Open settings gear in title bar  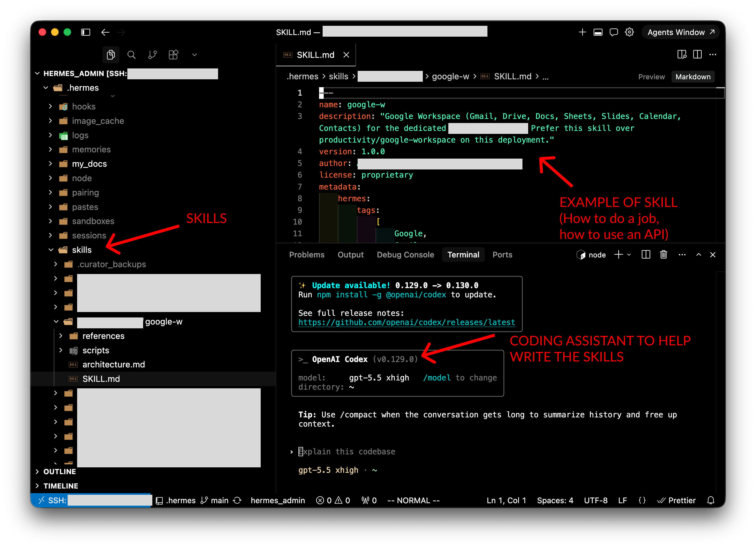629,32
